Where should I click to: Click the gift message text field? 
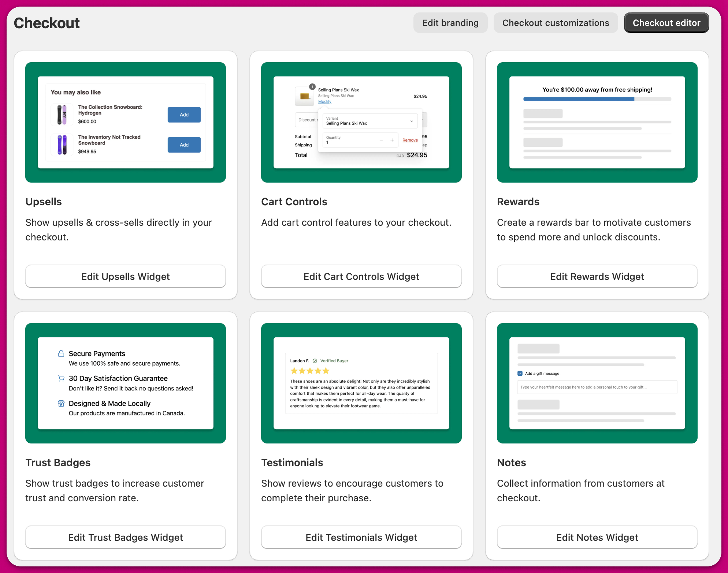[597, 387]
